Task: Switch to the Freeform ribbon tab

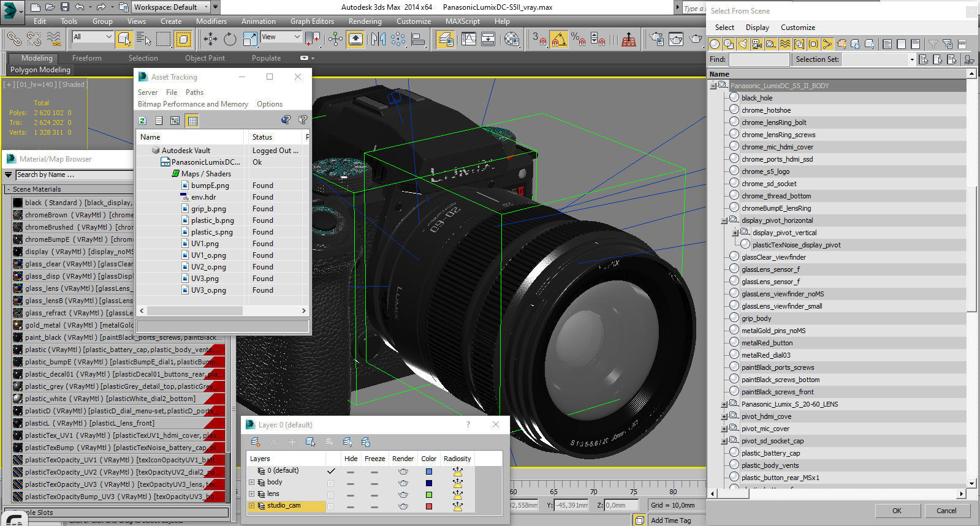Action: tap(87, 58)
